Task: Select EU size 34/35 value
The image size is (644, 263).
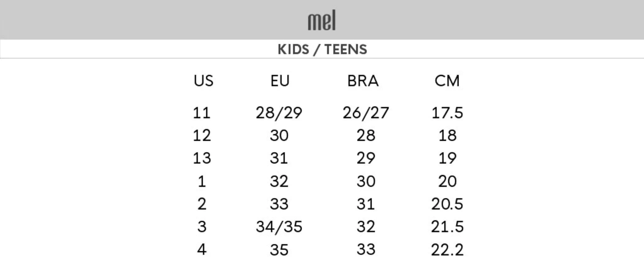Action: tap(279, 227)
